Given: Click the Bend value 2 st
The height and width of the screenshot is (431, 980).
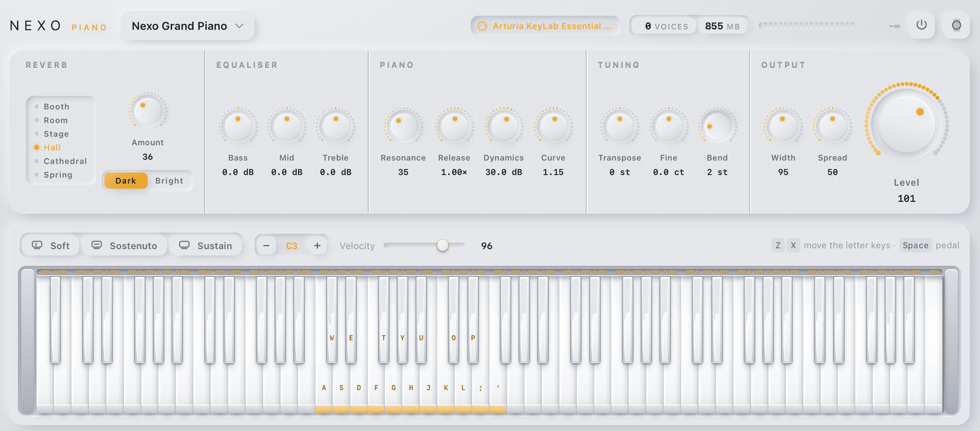Looking at the screenshot, I should (717, 172).
